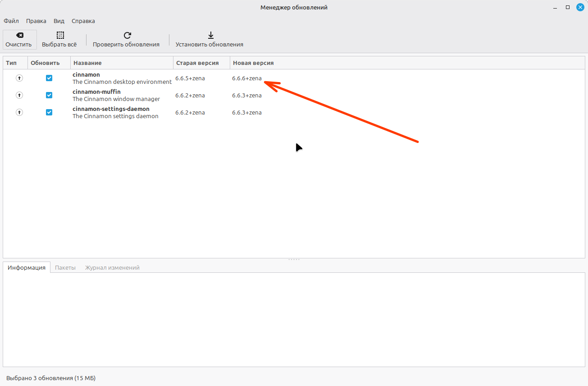Viewport: 588px width, 386px height.
Task: Sort list by the Название column header
Action: tap(122, 63)
